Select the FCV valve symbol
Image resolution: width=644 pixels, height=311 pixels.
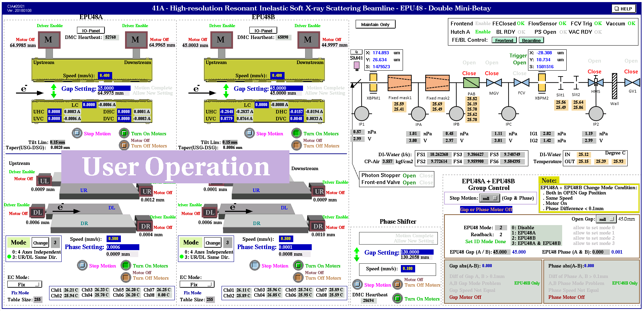[521, 83]
